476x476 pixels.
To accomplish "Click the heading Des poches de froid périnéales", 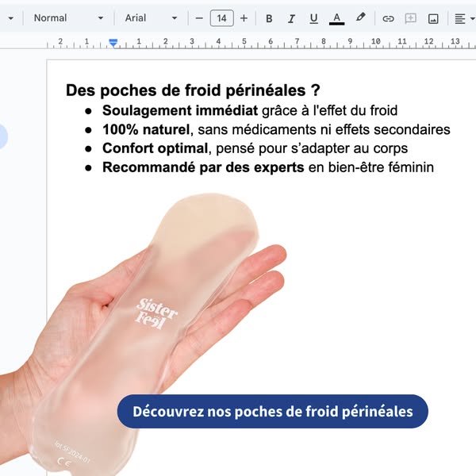I will coord(193,90).
